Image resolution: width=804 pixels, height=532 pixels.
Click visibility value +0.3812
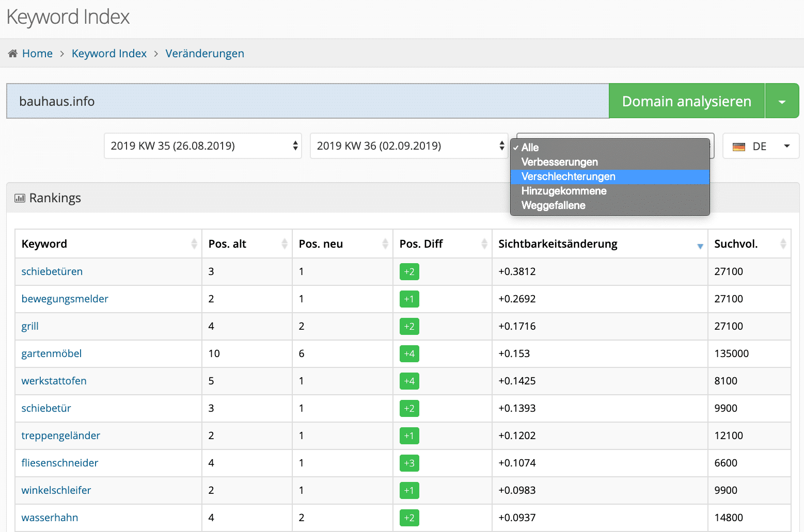517,271
